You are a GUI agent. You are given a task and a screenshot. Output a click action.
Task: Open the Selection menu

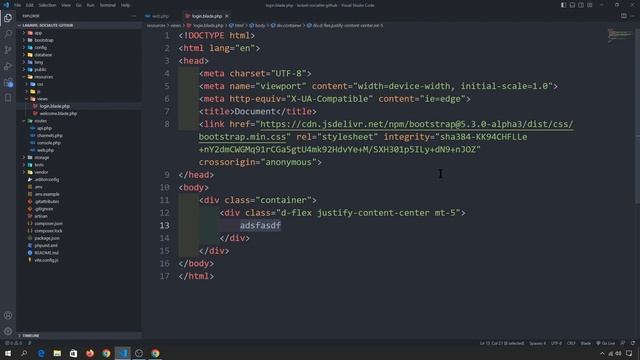[x=47, y=5]
